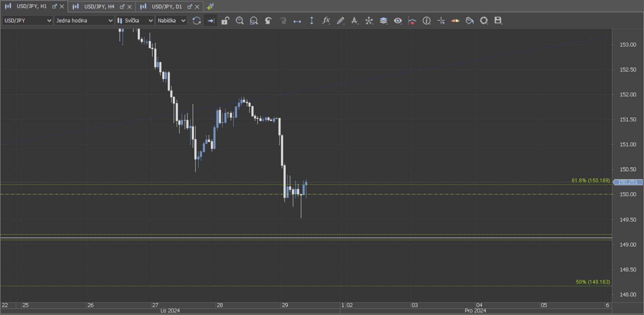The width and height of the screenshot is (644, 315).
Task: Toggle the eye visibility icon
Action: [398, 21]
